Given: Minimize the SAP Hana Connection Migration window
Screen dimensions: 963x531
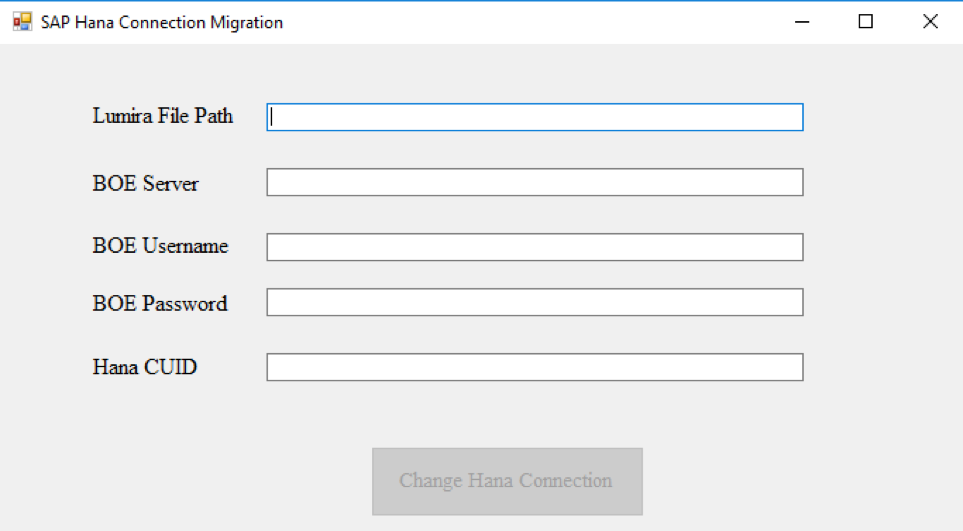Looking at the screenshot, I should tap(802, 22).
